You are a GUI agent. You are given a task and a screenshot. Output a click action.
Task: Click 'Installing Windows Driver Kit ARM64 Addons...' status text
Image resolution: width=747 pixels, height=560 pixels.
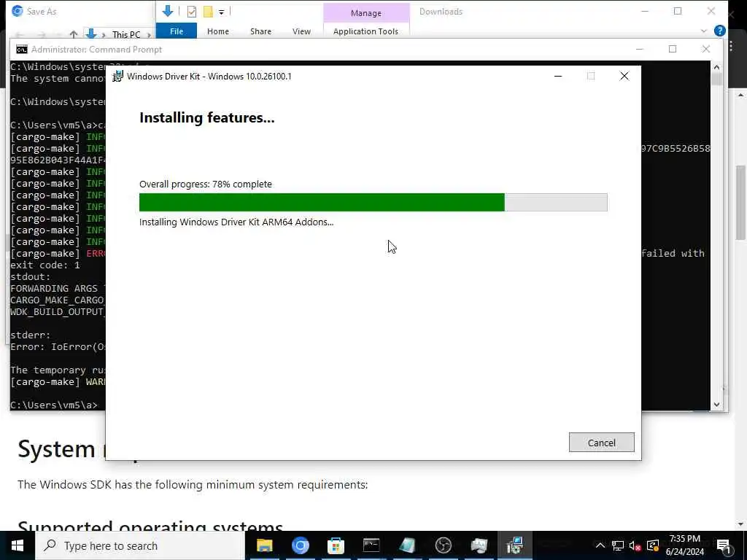[x=236, y=222]
